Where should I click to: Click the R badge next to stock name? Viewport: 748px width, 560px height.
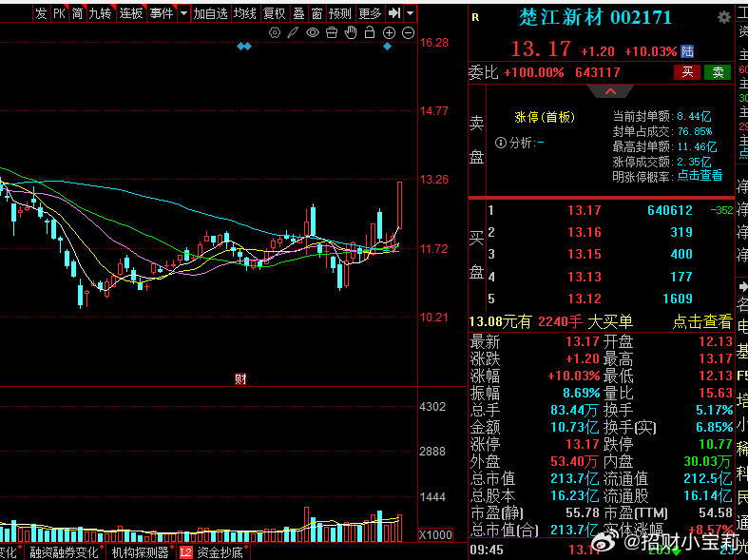coord(475,18)
